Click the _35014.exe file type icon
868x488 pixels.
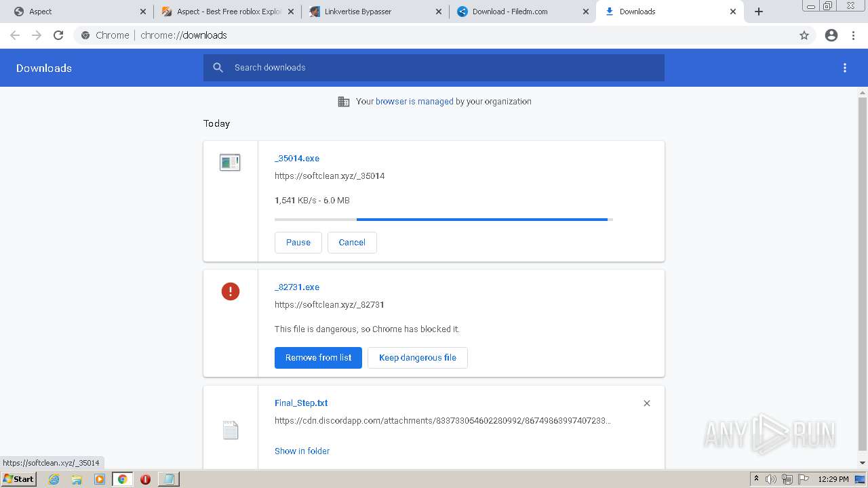(x=230, y=163)
